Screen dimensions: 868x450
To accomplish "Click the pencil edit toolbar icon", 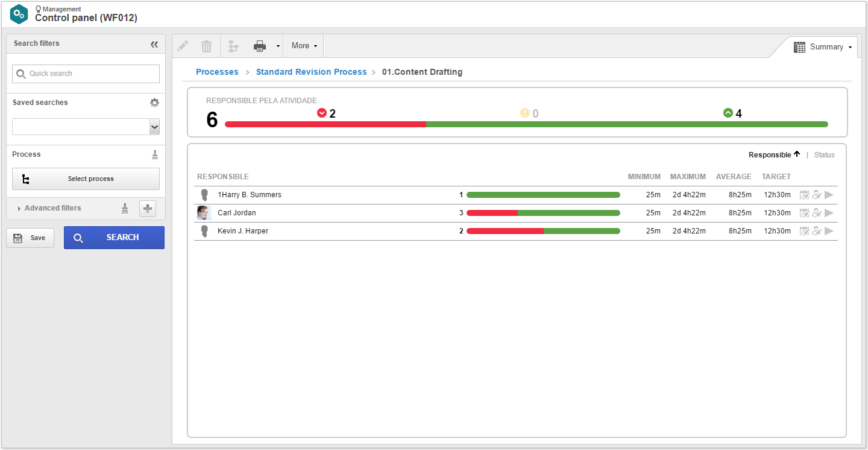I will [x=183, y=46].
